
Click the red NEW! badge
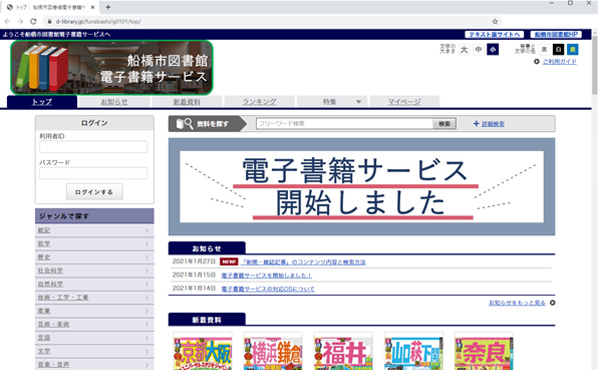click(x=229, y=262)
